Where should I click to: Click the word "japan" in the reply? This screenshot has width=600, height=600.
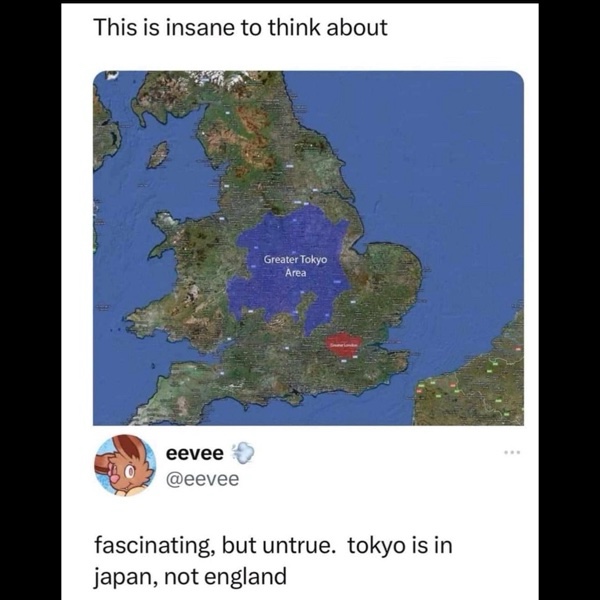tap(125, 577)
